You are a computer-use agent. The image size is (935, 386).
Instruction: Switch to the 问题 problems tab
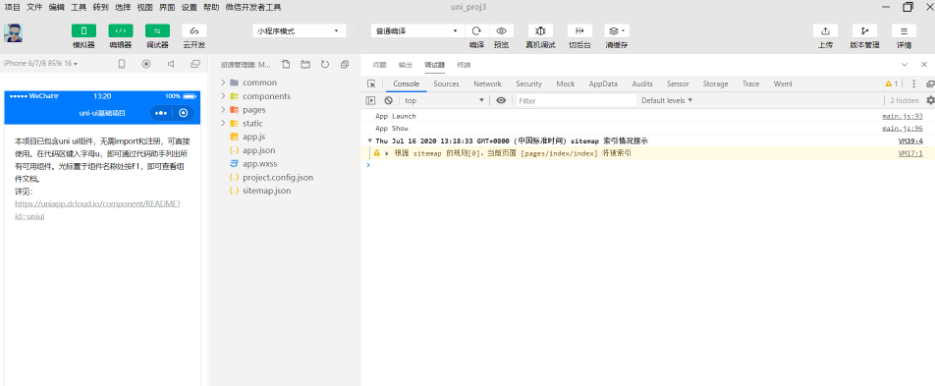point(380,64)
